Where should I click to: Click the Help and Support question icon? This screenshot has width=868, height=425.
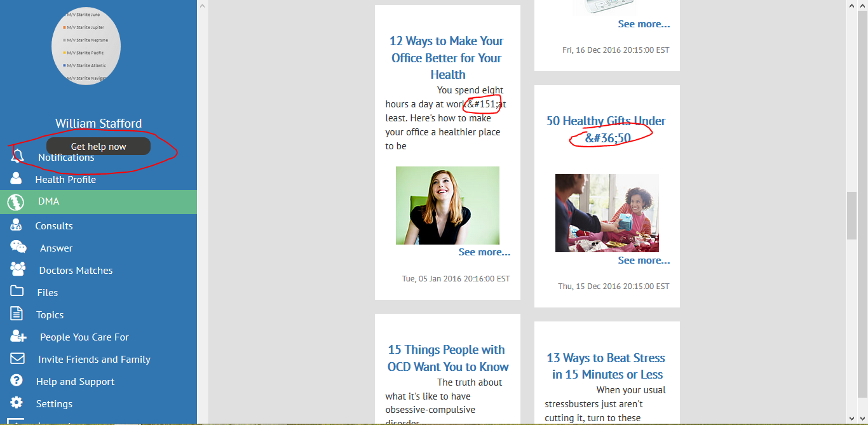point(17,381)
